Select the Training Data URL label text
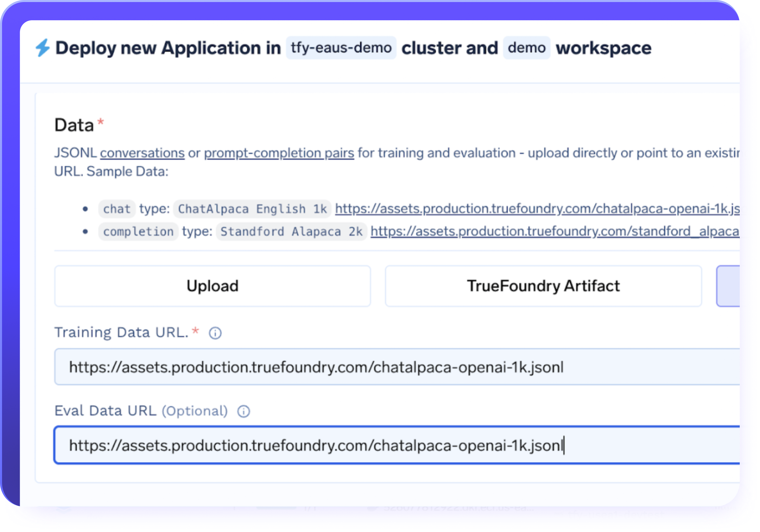This screenshot has height=532, width=760. tap(122, 332)
